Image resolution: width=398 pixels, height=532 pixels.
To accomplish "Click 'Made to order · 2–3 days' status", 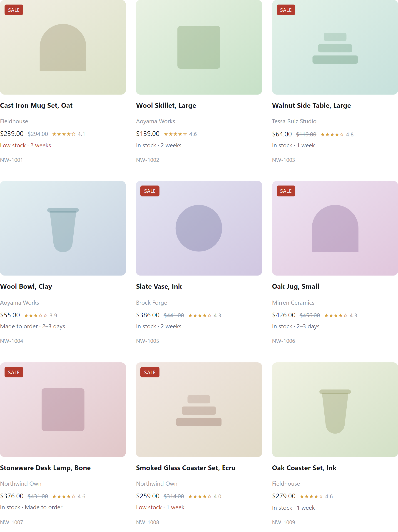I will (x=32, y=326).
